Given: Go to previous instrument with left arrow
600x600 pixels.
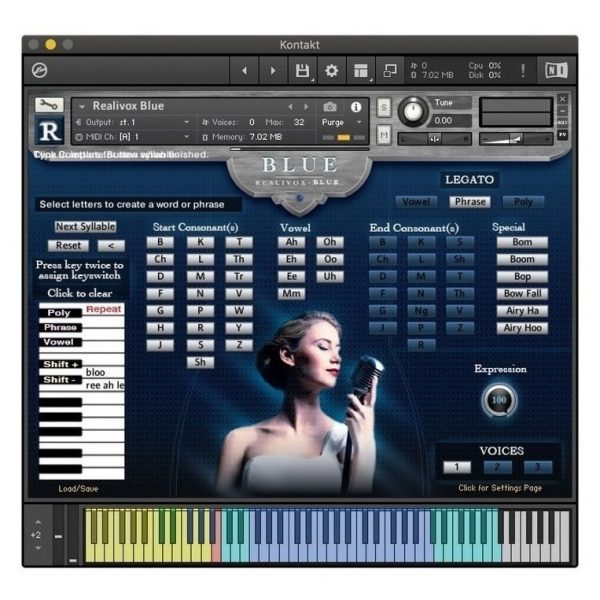Looking at the screenshot, I should click(x=244, y=70).
